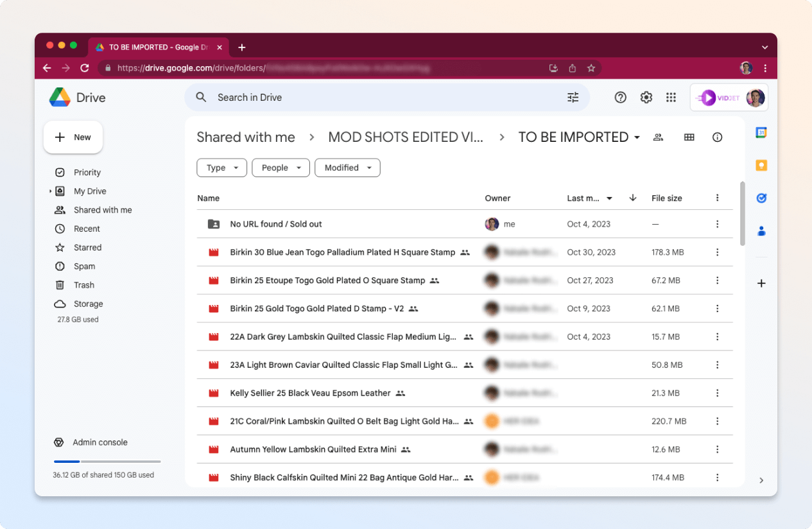The height and width of the screenshot is (529, 812).
Task: Open more actions for Birkin 30 Blue Jean
Action: point(718,252)
